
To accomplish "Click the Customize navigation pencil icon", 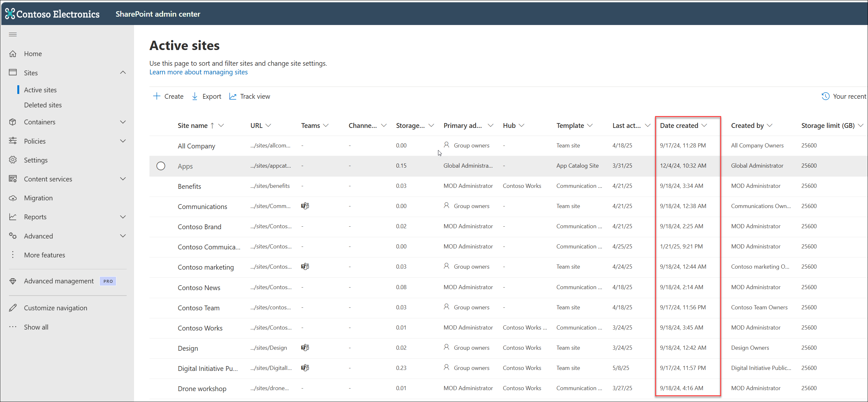I will pyautogui.click(x=13, y=308).
